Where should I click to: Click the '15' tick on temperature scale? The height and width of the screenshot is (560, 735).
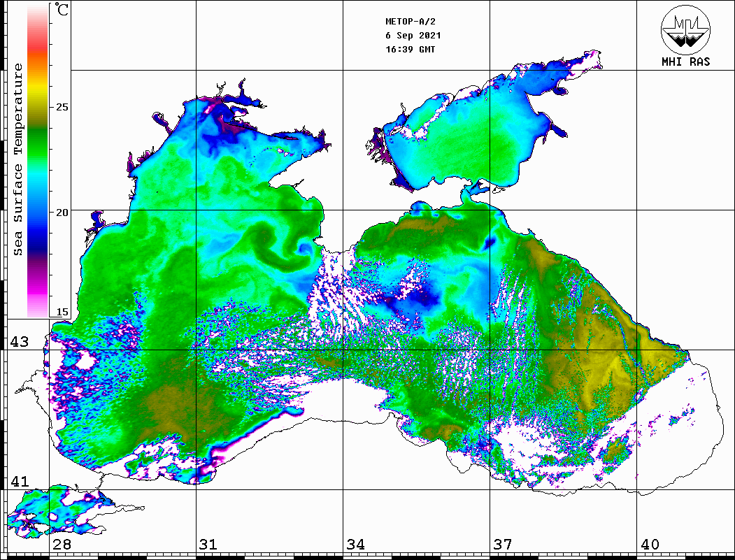[62, 312]
